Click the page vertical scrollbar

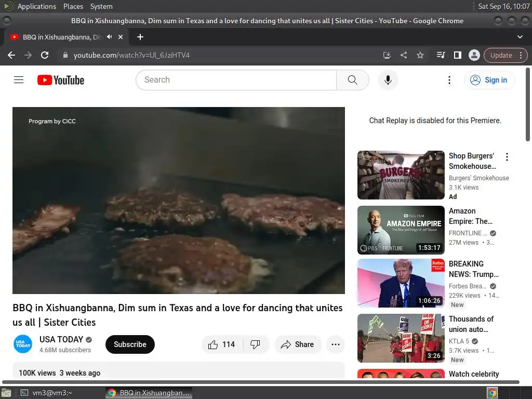tap(528, 104)
